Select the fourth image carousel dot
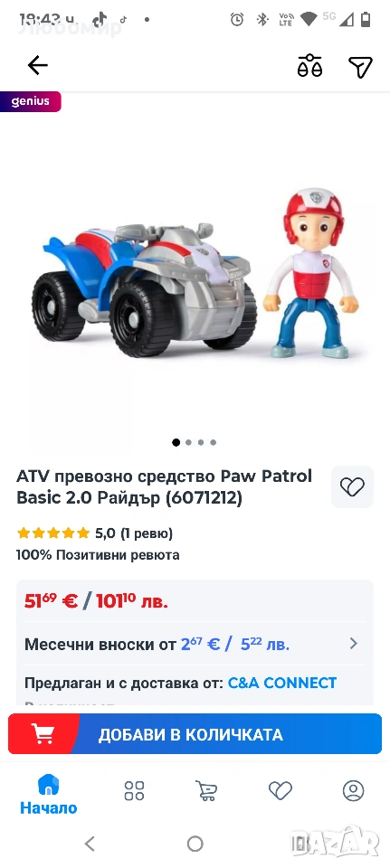390x868 pixels. click(x=213, y=442)
